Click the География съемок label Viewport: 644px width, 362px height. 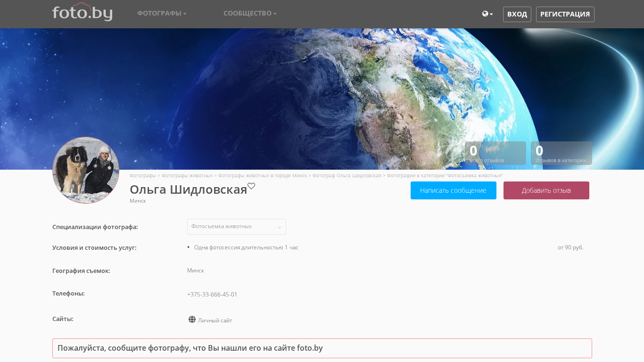click(x=81, y=271)
